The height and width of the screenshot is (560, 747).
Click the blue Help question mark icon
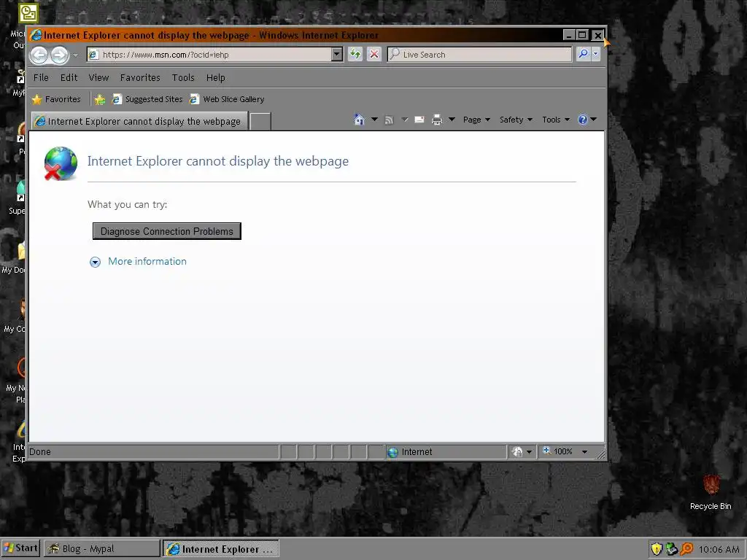[583, 120]
